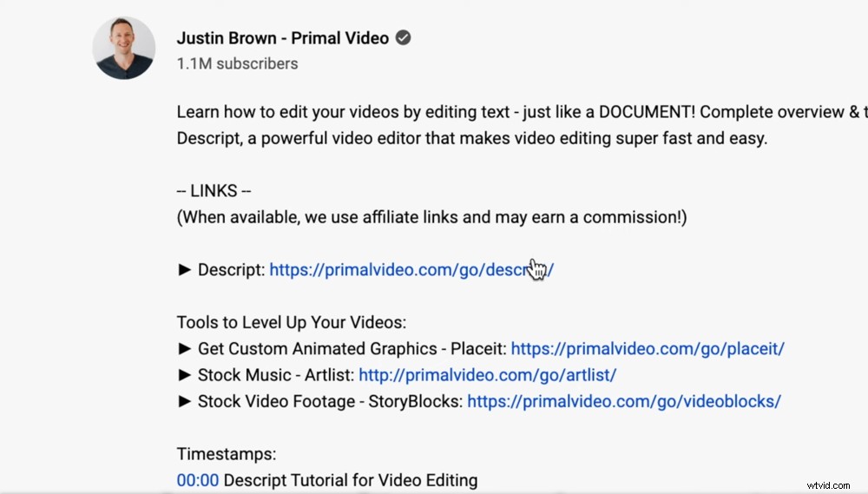868x494 pixels.
Task: Open Justin Brown's channel avatar
Action: [x=124, y=48]
